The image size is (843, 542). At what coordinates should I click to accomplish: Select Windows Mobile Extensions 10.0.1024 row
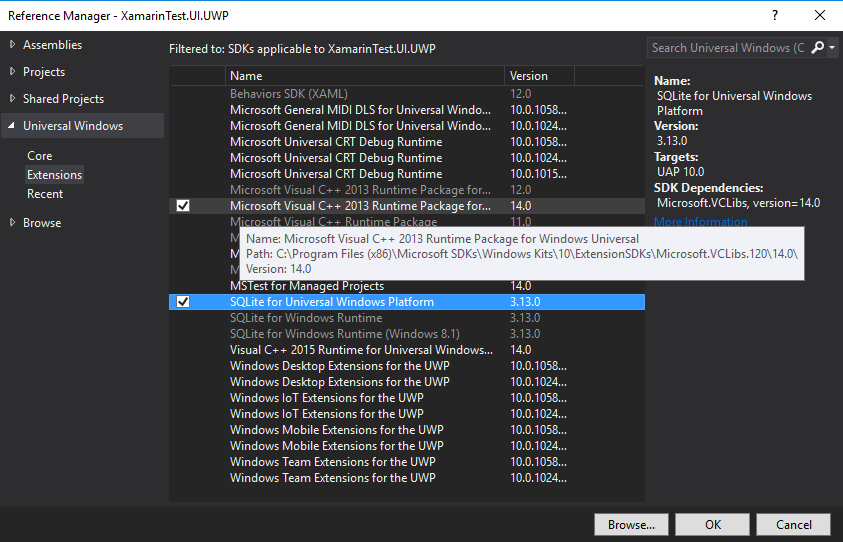[x=407, y=446]
